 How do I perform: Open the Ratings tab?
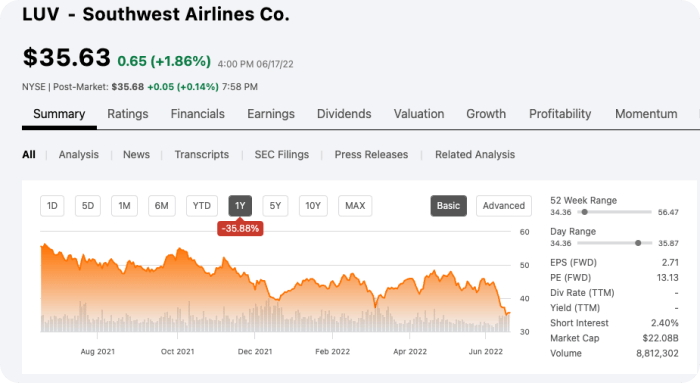pyautogui.click(x=128, y=114)
